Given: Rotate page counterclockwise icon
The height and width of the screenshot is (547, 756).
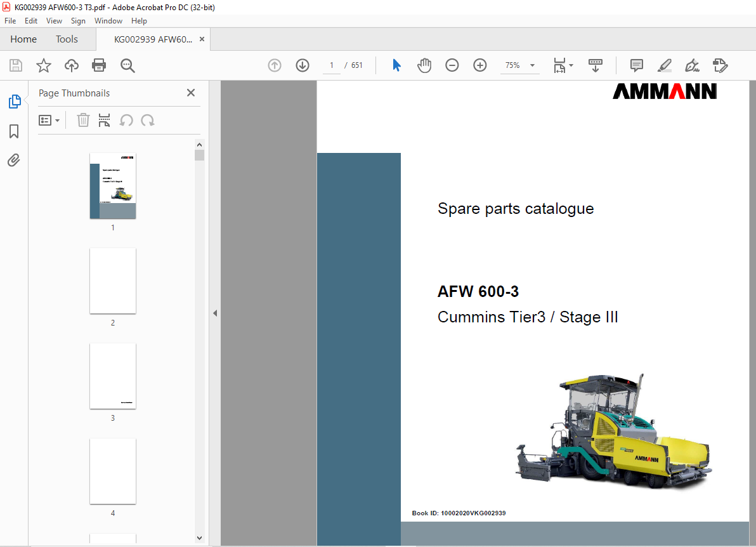Looking at the screenshot, I should click(x=126, y=120).
